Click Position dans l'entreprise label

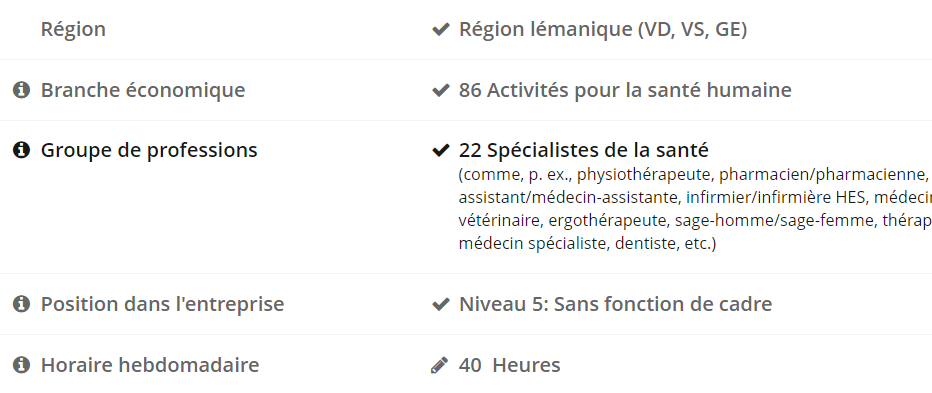coord(162,304)
